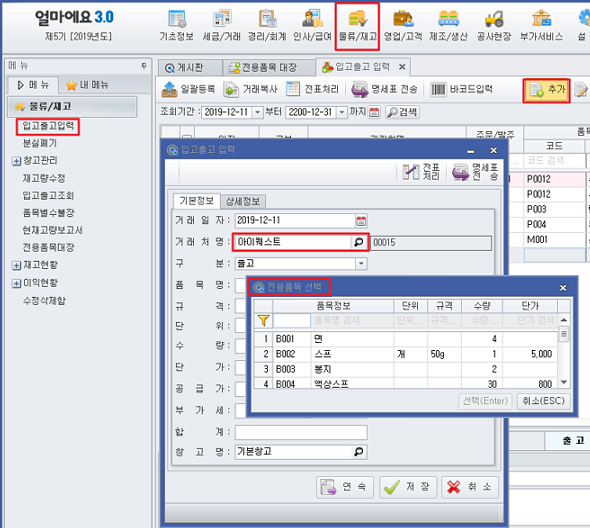Click the 품목명 검색 filter field
The width and height of the screenshot is (590, 528).
click(x=352, y=321)
